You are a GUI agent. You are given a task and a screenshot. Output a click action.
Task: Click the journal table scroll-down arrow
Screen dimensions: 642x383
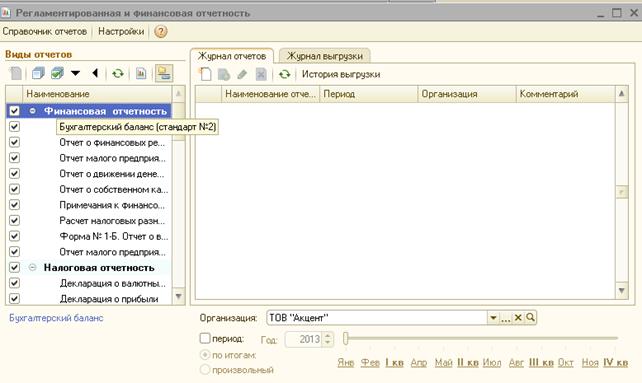coord(622,290)
